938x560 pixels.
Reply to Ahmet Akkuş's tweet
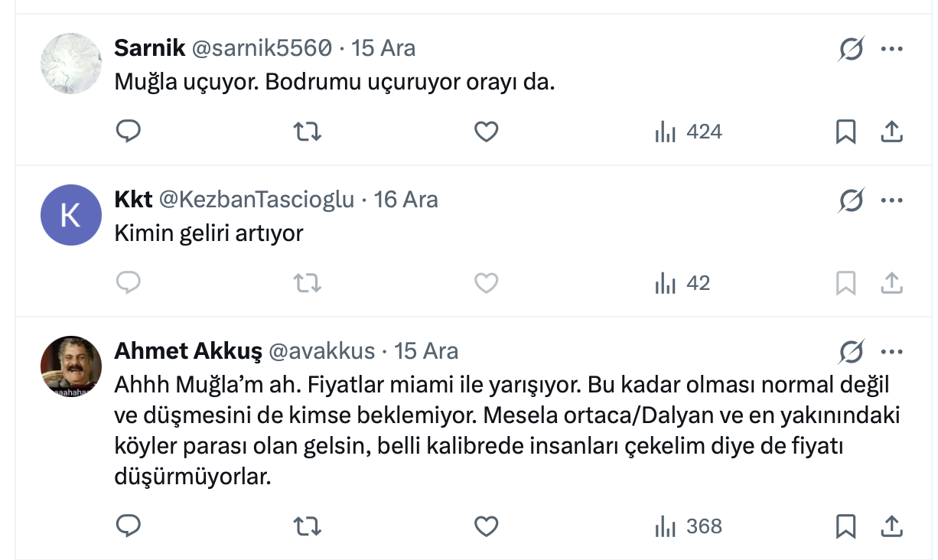pos(128,526)
